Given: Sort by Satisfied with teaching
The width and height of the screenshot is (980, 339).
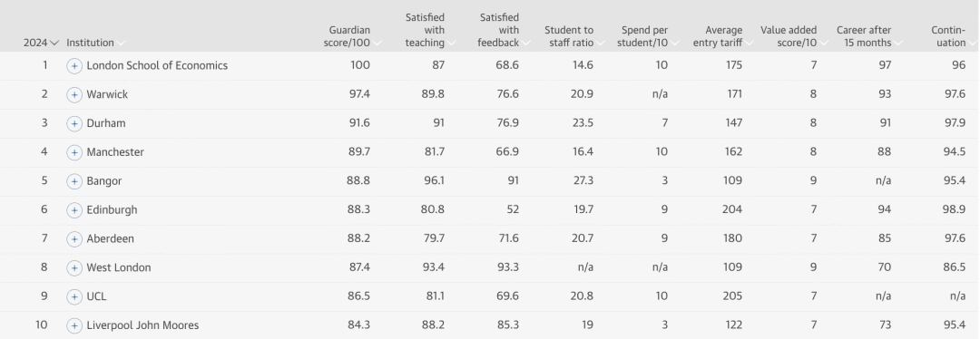Looking at the screenshot, I should [430, 30].
